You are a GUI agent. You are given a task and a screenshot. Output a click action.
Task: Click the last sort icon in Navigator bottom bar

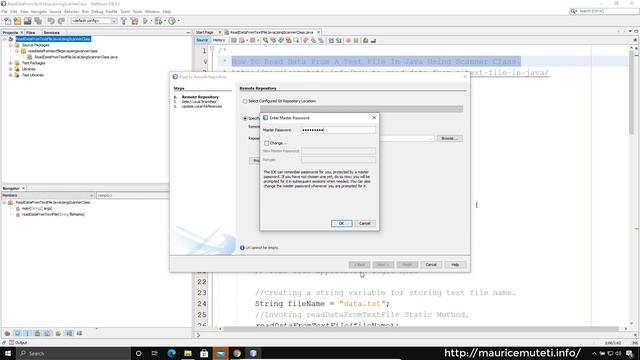pos(79,333)
